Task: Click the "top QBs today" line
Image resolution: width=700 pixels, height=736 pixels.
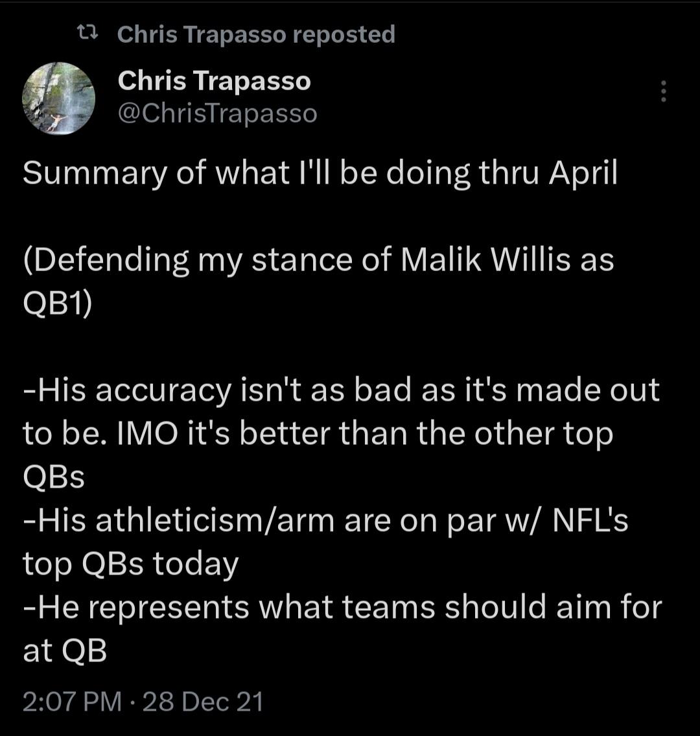Action: click(x=131, y=564)
